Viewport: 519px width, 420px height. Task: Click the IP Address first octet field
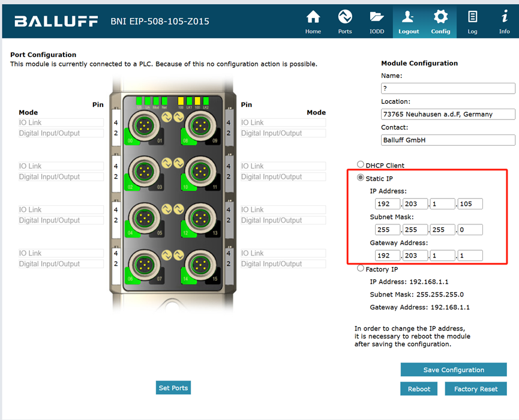tap(388, 204)
